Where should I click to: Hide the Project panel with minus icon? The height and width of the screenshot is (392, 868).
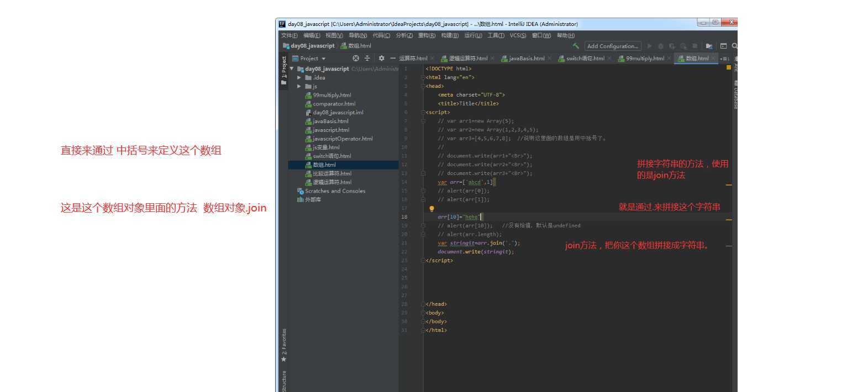[393, 58]
